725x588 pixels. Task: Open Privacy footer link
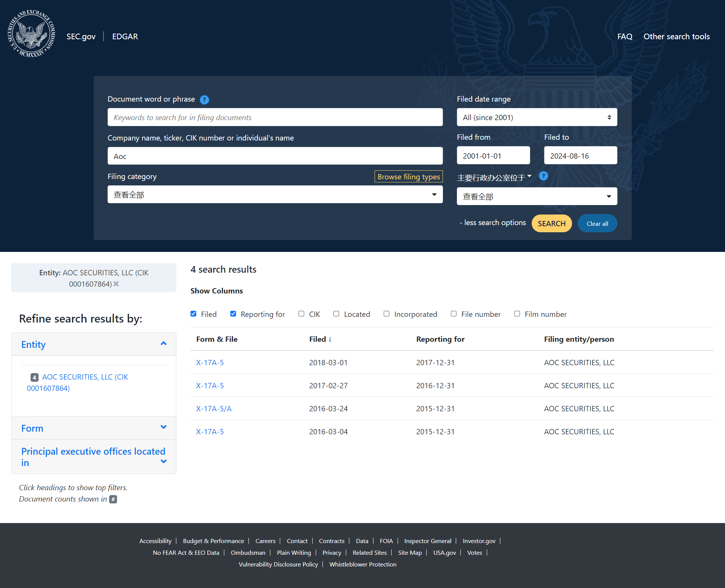[x=332, y=553]
